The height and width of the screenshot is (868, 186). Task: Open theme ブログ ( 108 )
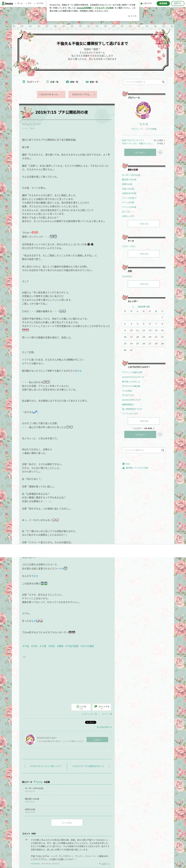click(x=129, y=246)
